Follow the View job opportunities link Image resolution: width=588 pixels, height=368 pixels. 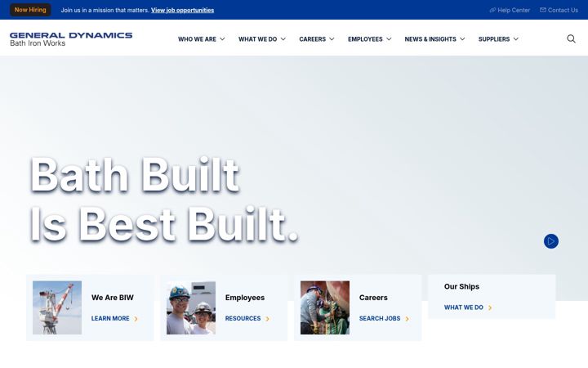point(183,10)
